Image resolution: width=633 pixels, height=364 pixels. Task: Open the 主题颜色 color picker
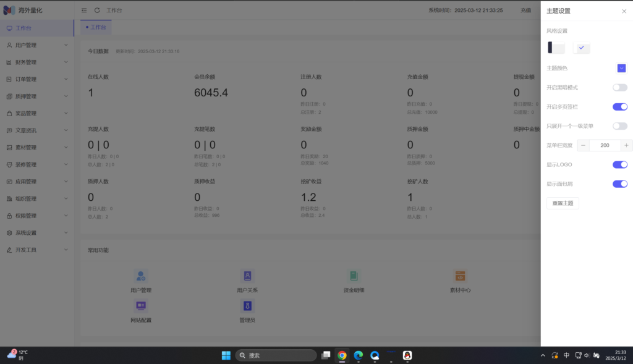click(x=621, y=68)
